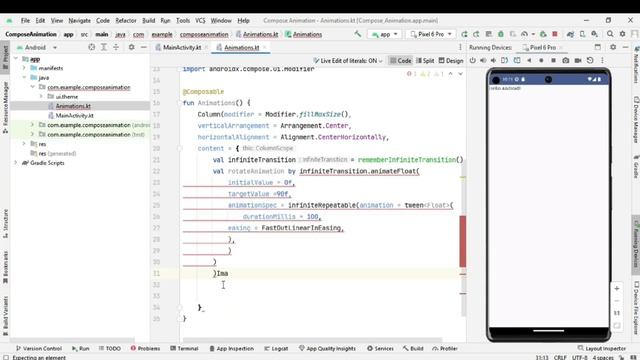The height and width of the screenshot is (360, 640).
Task: Expand Gradle Scripts node
Action: tap(16, 163)
